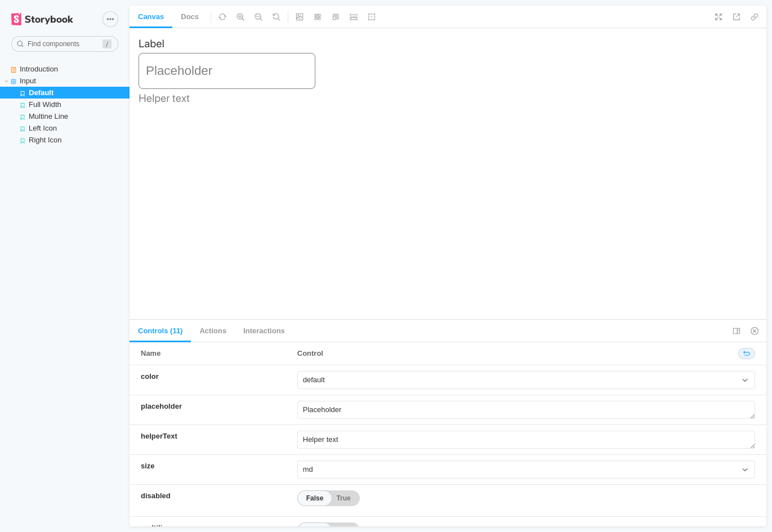Change the addon panel orientation
The width and height of the screenshot is (772, 532).
pos(737,331)
